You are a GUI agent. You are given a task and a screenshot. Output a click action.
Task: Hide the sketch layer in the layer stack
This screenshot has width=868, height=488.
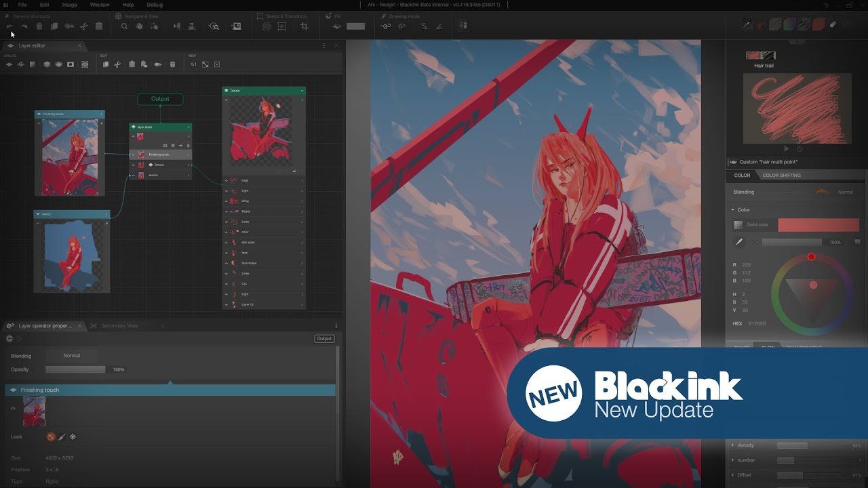133,176
